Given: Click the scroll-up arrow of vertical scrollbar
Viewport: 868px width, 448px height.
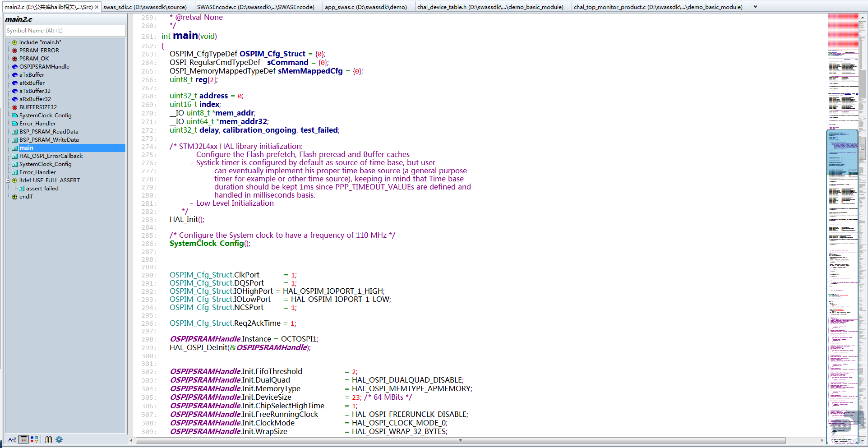Looking at the screenshot, I should [x=863, y=17].
